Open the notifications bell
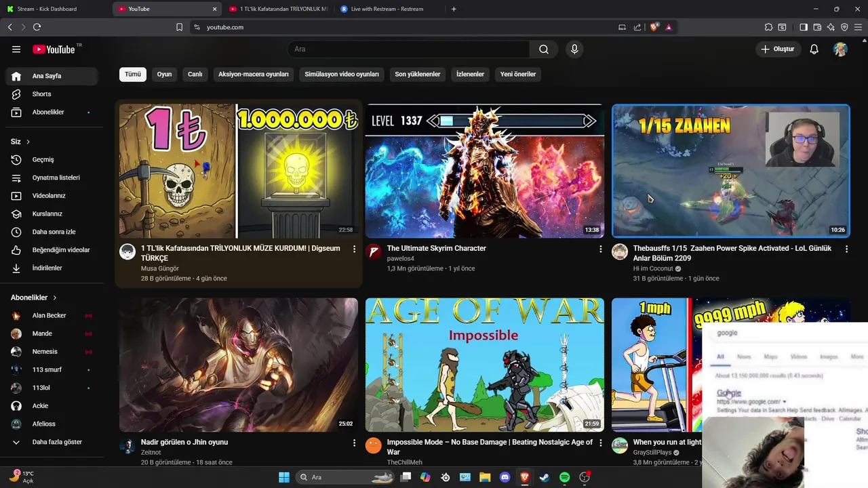This screenshot has width=868, height=488. point(814,49)
